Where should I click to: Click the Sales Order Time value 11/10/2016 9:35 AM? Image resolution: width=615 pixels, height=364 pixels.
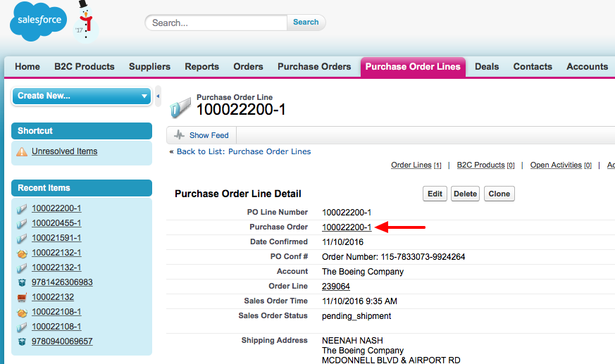click(360, 301)
